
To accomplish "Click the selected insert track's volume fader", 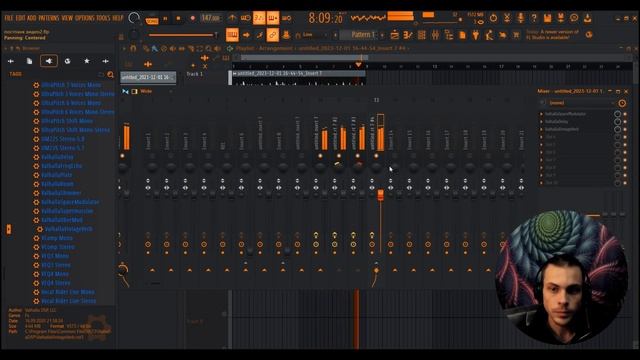I will tap(380, 195).
